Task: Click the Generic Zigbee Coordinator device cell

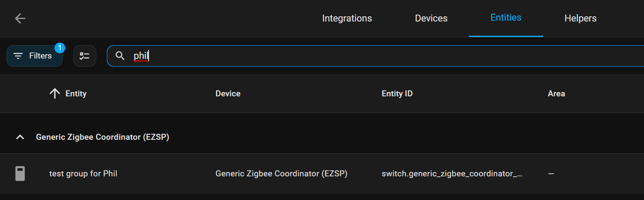Action: [281, 174]
